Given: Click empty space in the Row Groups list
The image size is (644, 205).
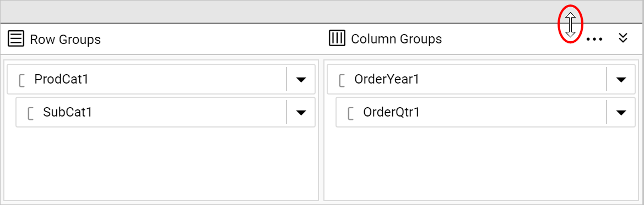Looking at the screenshot, I should [161, 164].
